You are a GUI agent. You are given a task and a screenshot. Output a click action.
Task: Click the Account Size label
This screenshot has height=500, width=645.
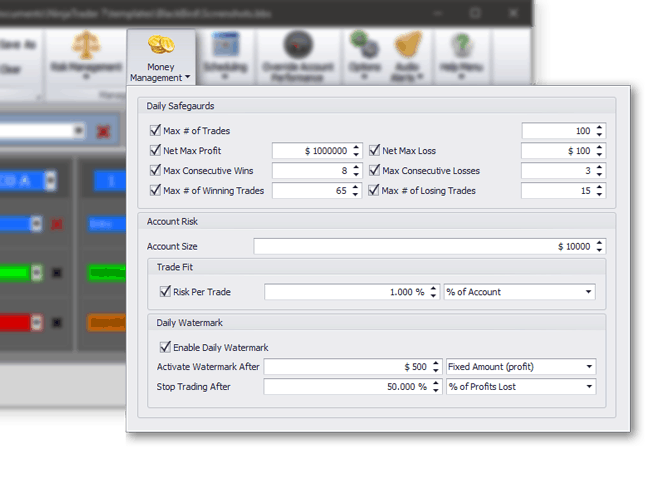[x=172, y=246]
